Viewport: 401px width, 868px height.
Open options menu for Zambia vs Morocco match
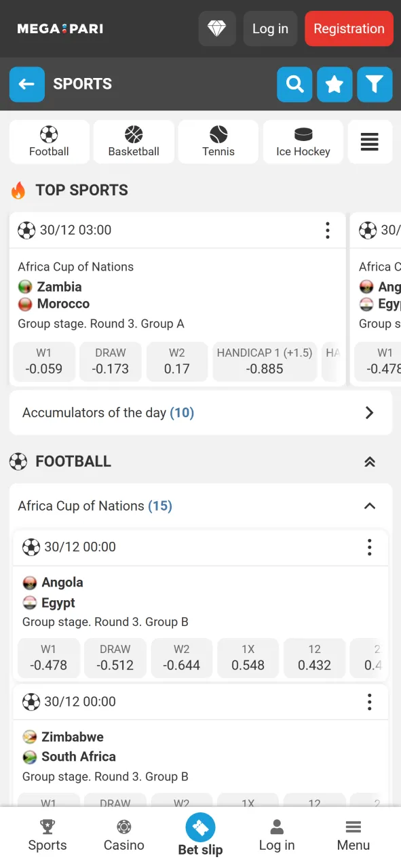click(x=328, y=231)
